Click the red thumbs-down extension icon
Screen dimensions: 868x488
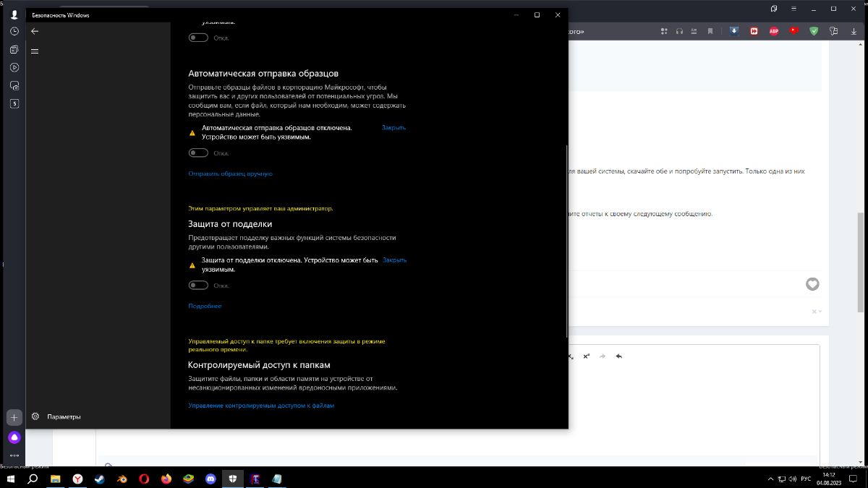pos(793,30)
